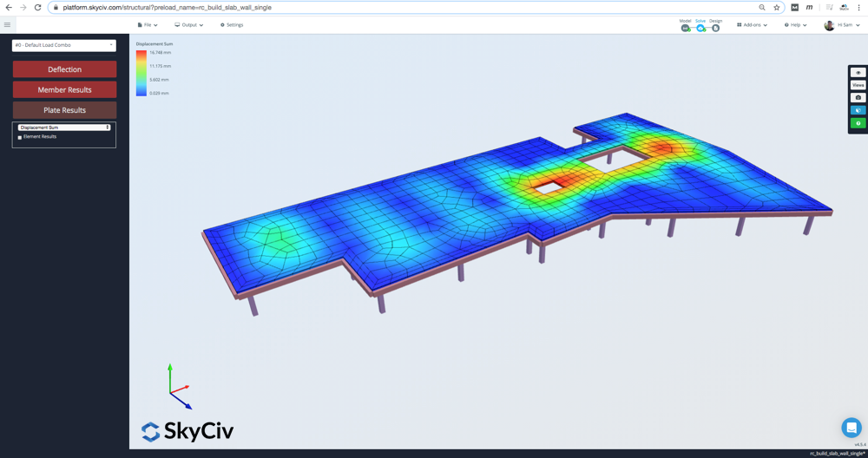The height and width of the screenshot is (458, 868).
Task: Click the Deflection button
Action: (x=64, y=69)
